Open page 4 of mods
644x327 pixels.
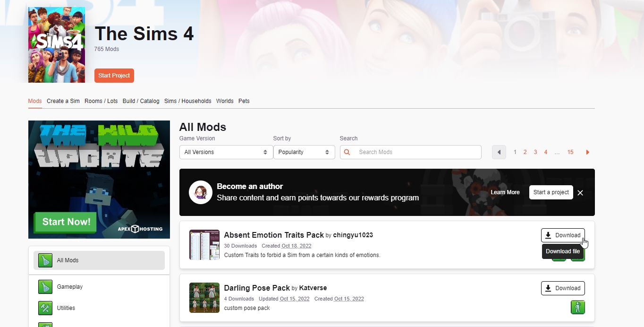coord(546,152)
